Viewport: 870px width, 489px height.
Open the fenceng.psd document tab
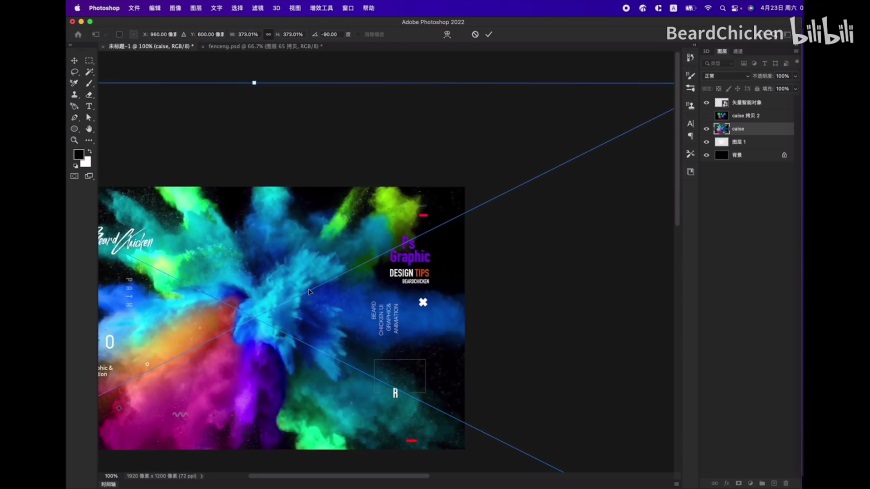[265, 47]
